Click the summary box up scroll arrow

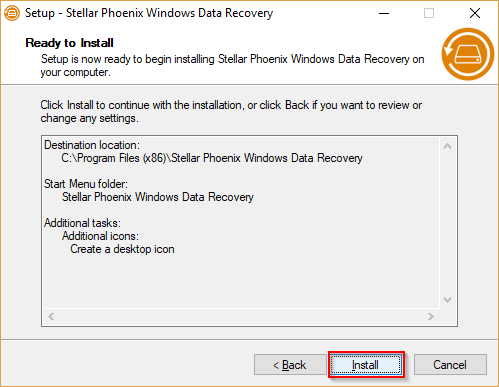tap(447, 146)
